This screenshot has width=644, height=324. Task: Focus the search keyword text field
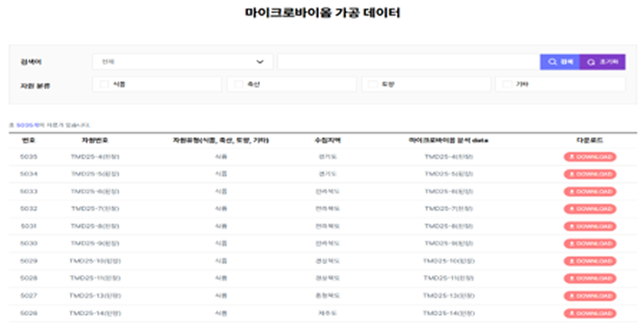pos(408,62)
